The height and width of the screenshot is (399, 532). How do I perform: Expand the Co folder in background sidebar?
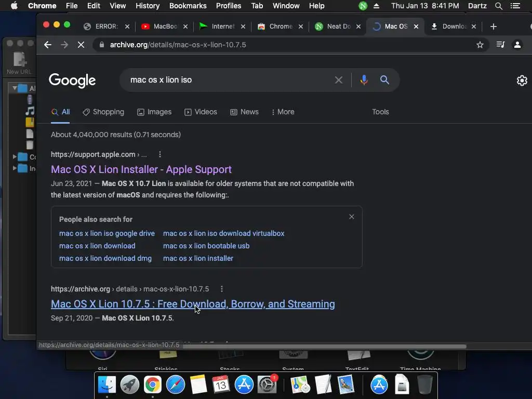15,157
